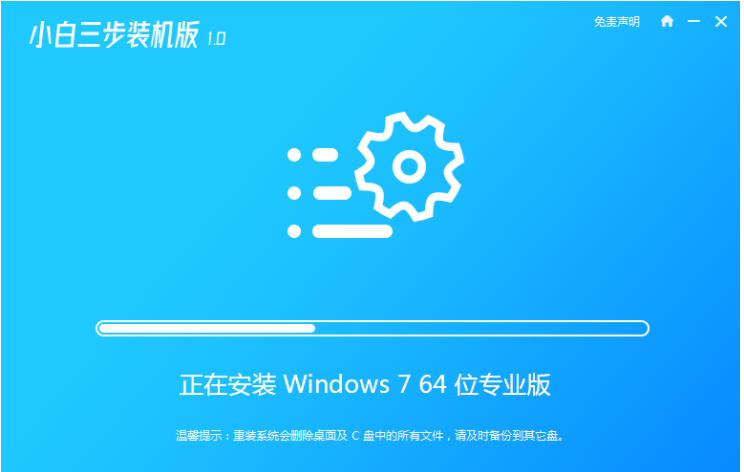The width and height of the screenshot is (744, 472).
Task: Go to the home page via house icon
Action: click(667, 21)
